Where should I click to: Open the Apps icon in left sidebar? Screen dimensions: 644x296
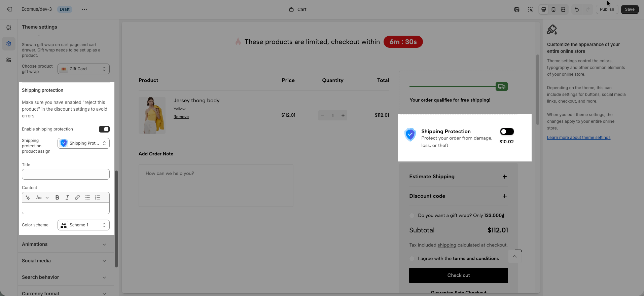pos(9,60)
